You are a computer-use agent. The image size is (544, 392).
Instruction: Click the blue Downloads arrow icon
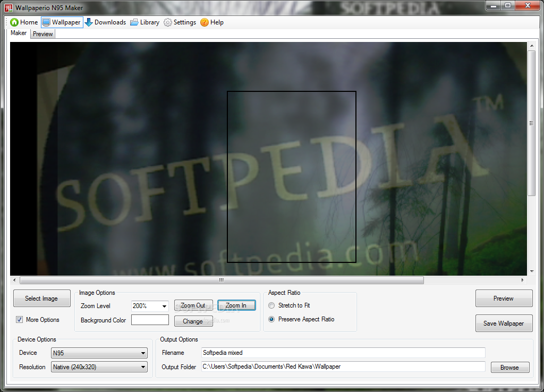(89, 22)
